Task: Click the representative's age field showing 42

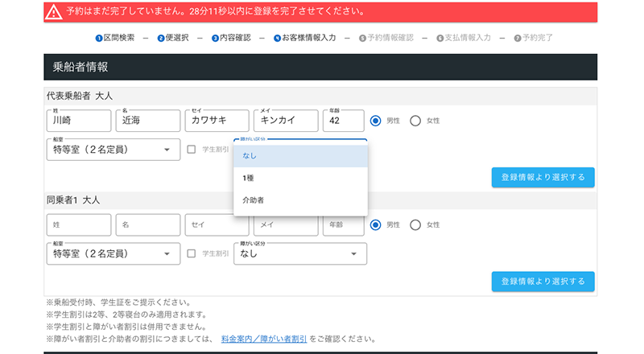Action: [343, 121]
